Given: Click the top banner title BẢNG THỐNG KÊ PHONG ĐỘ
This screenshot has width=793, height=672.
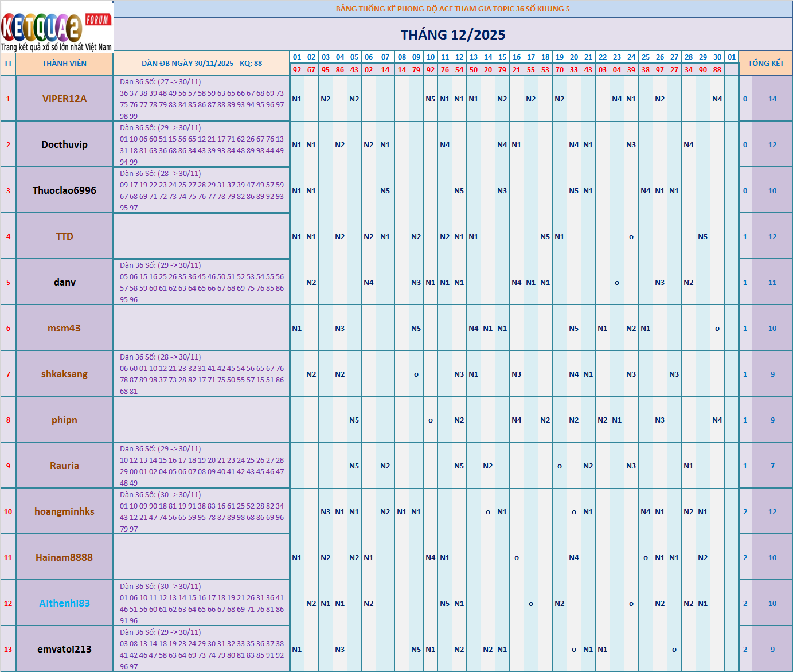Looking at the screenshot, I should (452, 9).
